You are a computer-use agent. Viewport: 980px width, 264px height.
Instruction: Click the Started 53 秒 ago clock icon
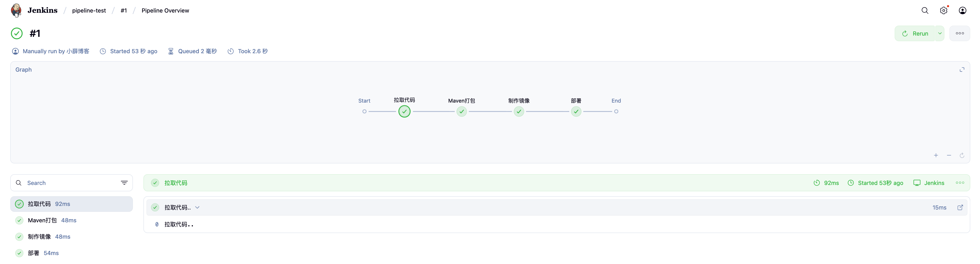click(103, 51)
